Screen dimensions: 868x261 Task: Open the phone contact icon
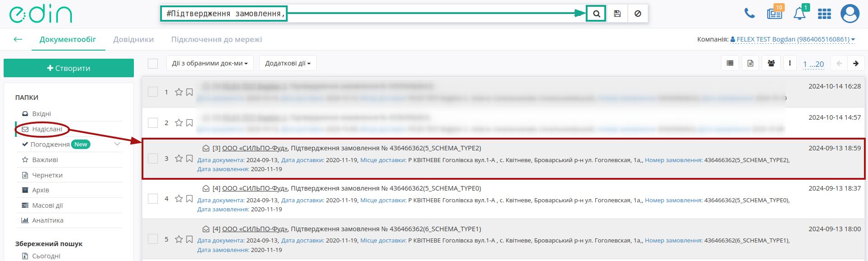749,14
